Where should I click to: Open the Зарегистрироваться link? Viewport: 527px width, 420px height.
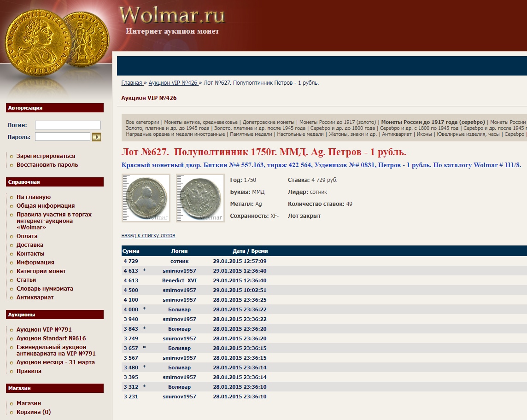(x=46, y=156)
